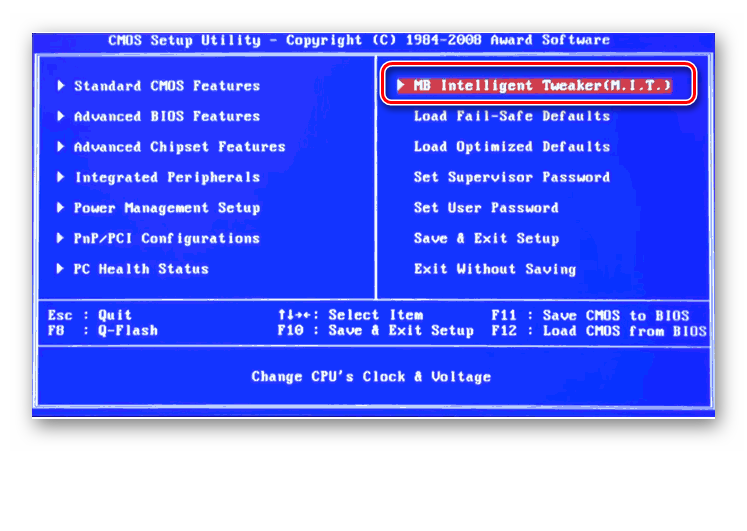This screenshot has height=531, width=747.
Task: Open Standard CMOS Features menu
Action: click(x=167, y=86)
